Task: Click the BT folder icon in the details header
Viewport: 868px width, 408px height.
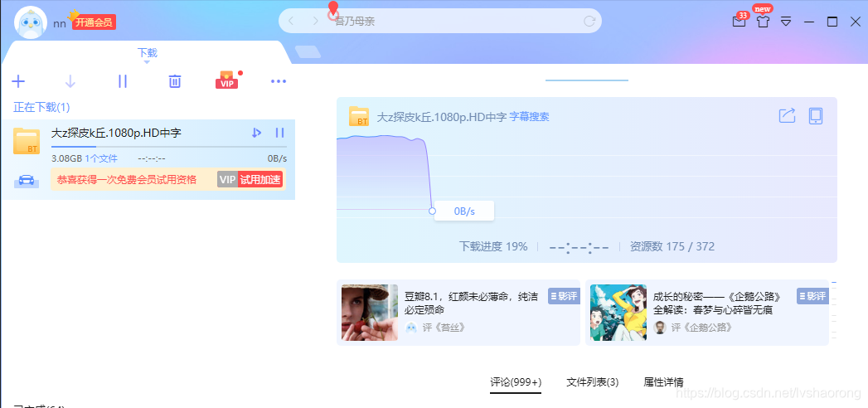Action: 359,116
